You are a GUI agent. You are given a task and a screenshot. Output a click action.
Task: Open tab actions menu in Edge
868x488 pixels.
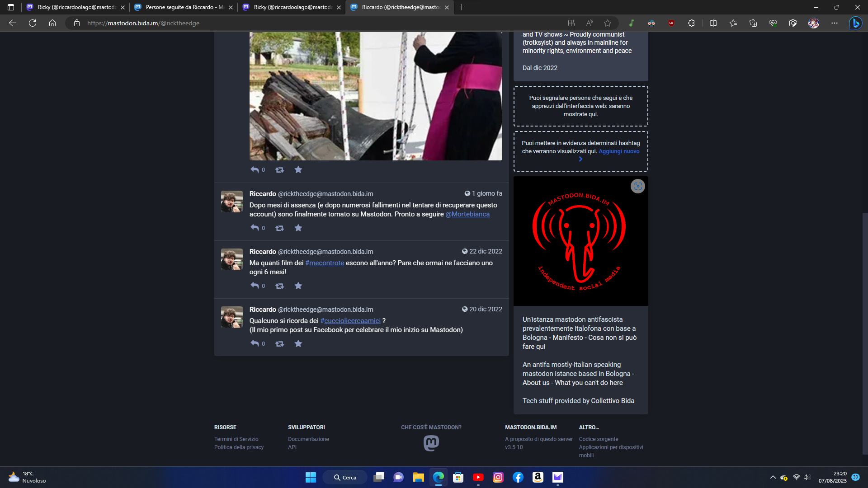coord(11,7)
